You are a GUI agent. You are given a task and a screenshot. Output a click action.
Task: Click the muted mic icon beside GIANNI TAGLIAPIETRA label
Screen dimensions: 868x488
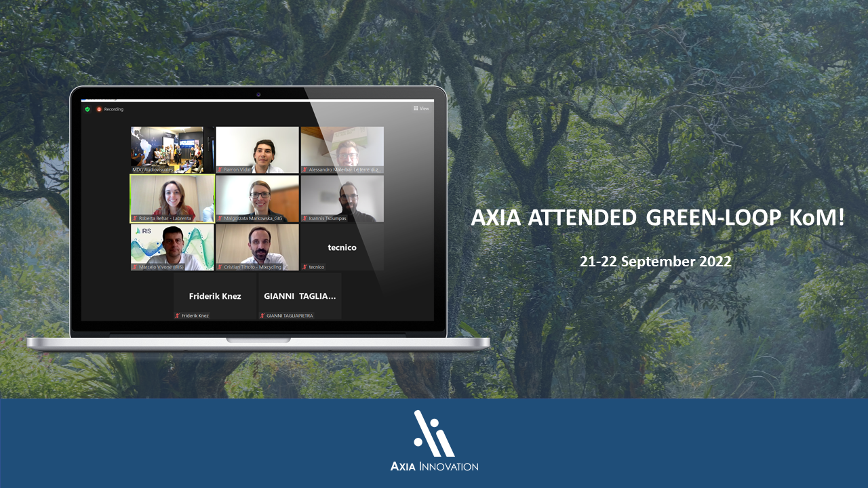click(x=262, y=316)
